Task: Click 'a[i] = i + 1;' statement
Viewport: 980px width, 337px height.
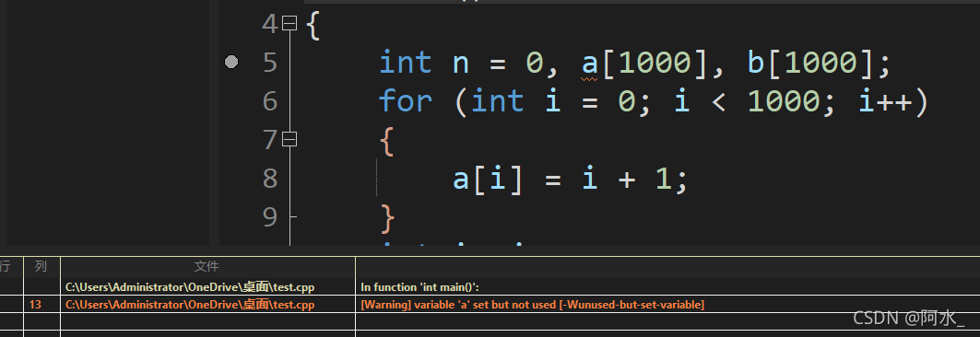Action: tap(570, 179)
